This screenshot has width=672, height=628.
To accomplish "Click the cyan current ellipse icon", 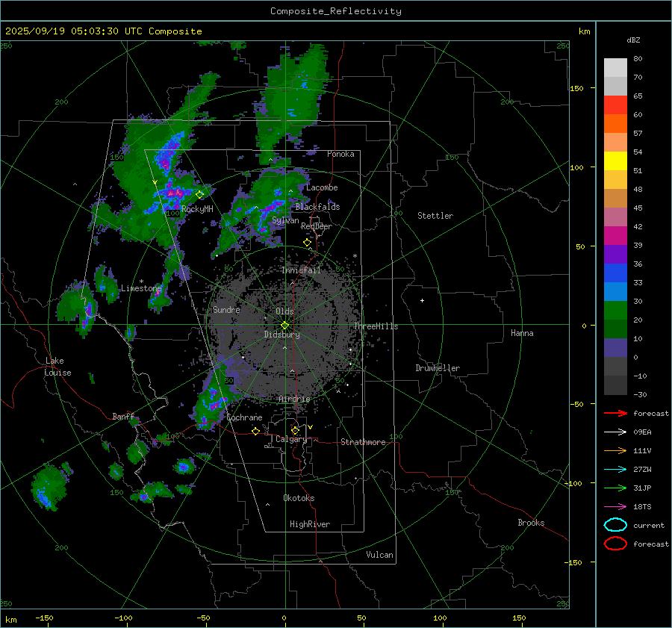I will click(615, 525).
